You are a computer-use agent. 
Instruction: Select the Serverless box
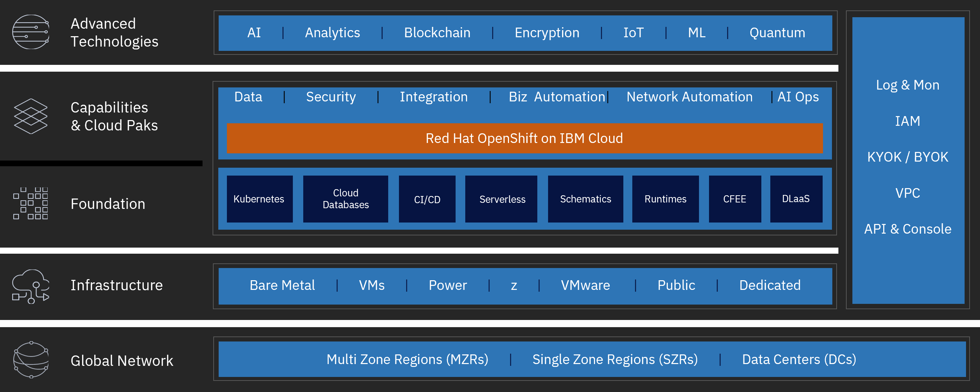click(x=501, y=199)
